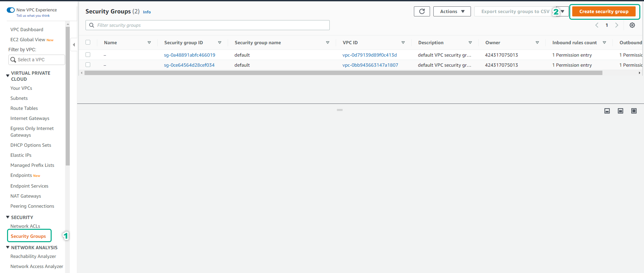Image resolution: width=644 pixels, height=273 pixels.
Task: Expand details panel to full height
Action: (x=634, y=111)
